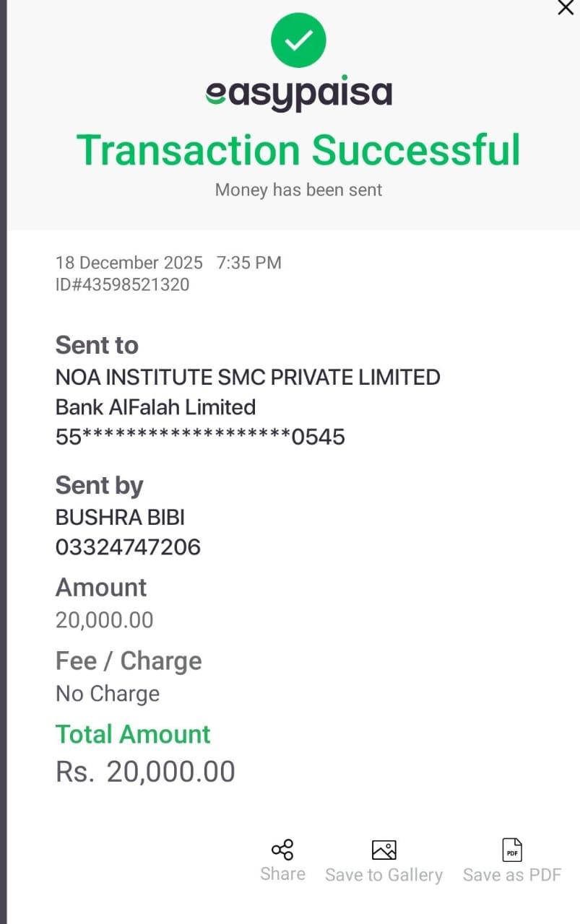This screenshot has width=580, height=924.
Task: Tap the Share icon
Action: point(282,850)
